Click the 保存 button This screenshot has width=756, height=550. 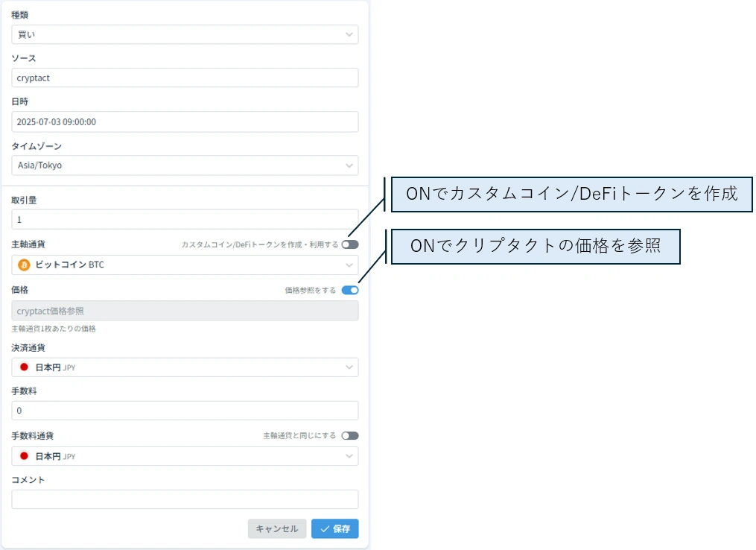pos(334,529)
